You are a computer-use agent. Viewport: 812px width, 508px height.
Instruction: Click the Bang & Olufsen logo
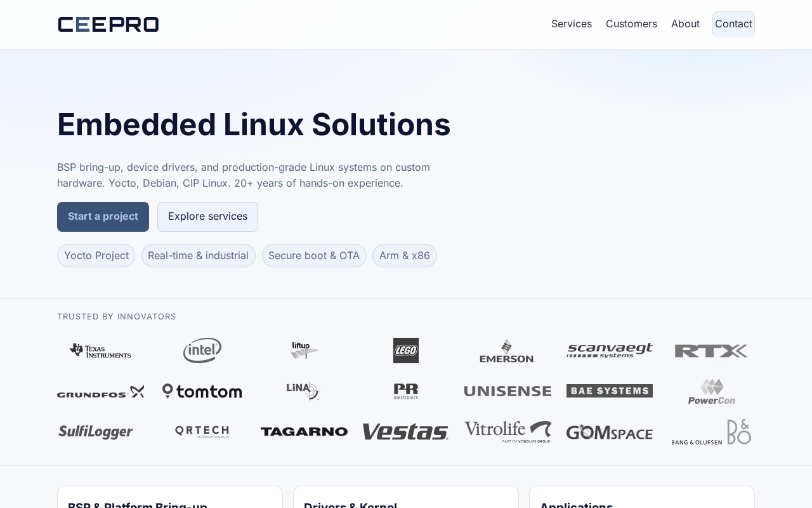coord(711,432)
